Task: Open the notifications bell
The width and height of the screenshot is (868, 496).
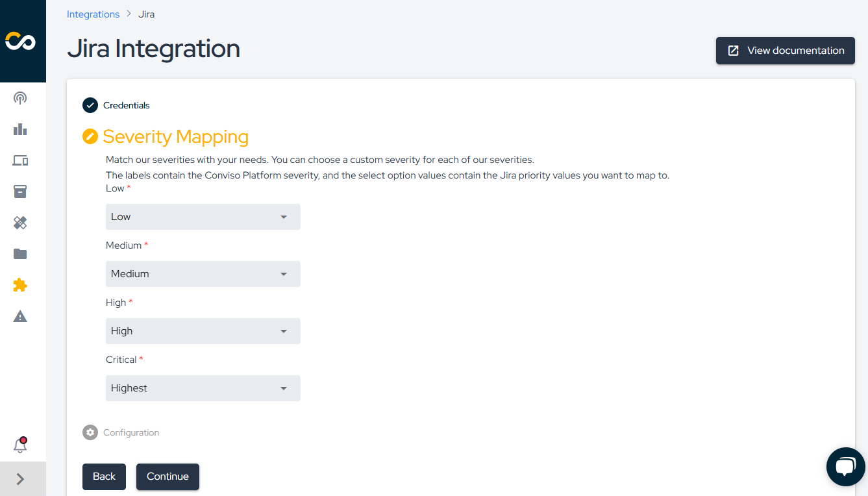Action: 20,445
